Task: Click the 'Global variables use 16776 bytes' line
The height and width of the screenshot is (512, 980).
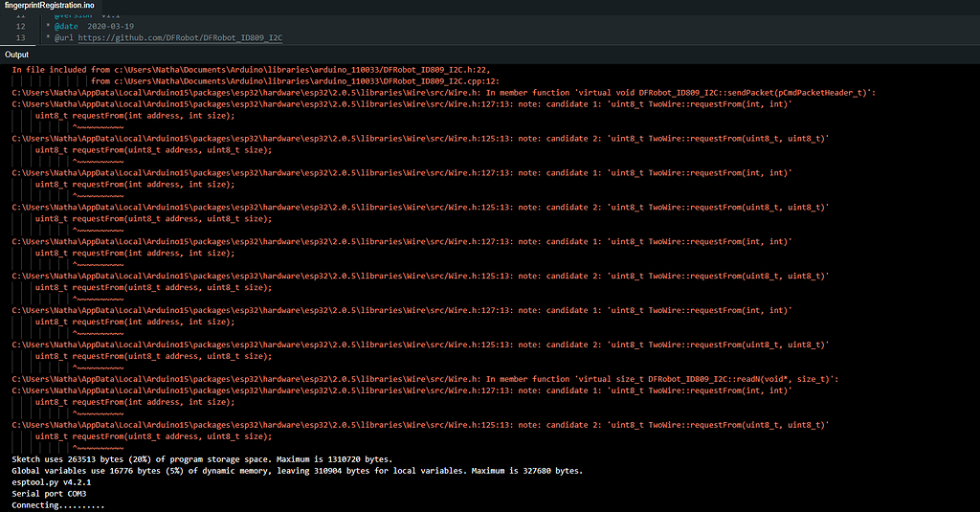Action: pyautogui.click(x=297, y=471)
